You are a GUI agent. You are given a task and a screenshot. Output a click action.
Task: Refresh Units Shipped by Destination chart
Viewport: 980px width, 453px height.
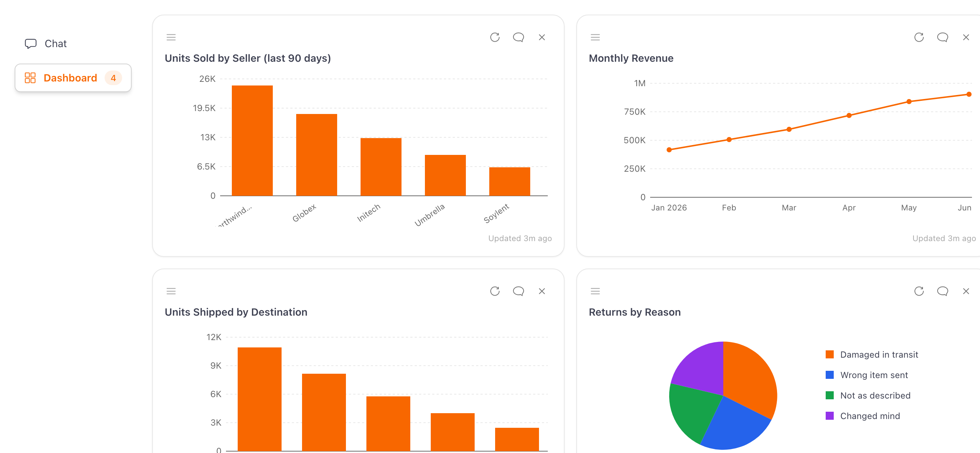(x=494, y=291)
